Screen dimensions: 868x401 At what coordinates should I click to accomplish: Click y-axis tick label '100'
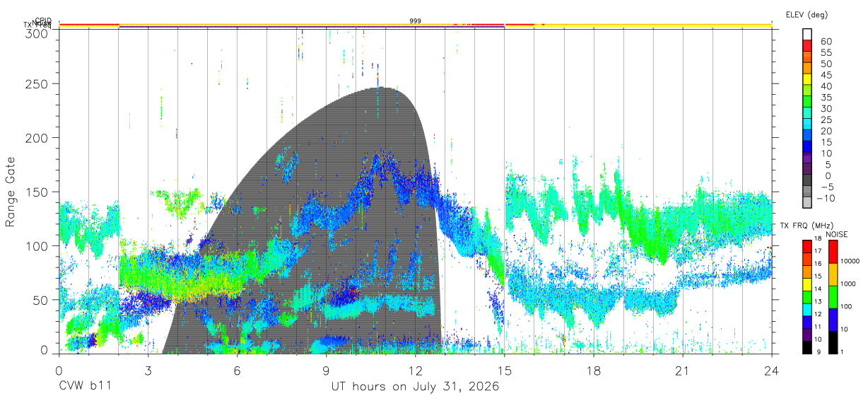point(37,245)
